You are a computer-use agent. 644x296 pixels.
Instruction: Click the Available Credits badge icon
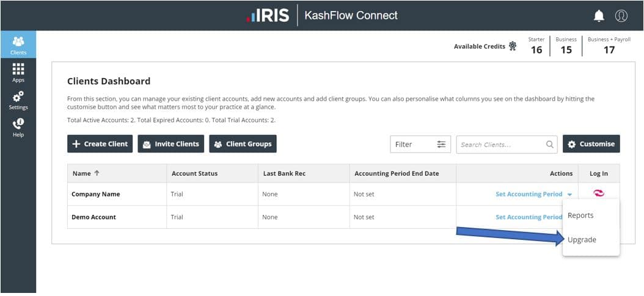[512, 46]
